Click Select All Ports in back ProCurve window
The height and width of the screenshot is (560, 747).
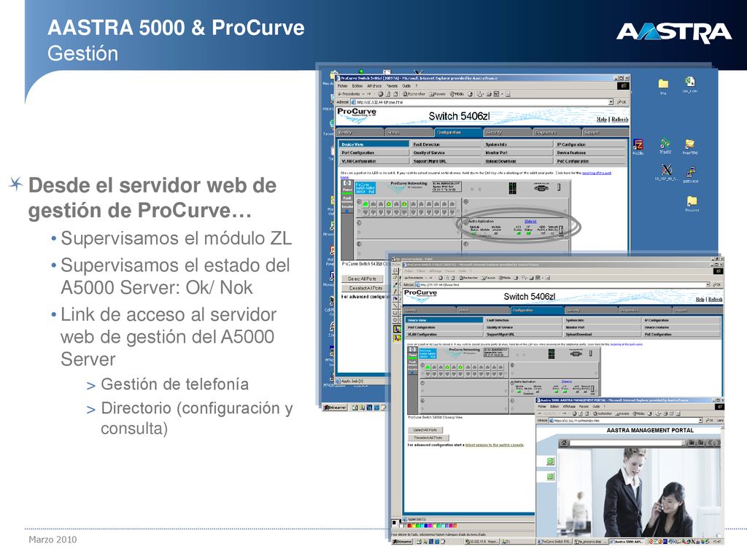click(362, 279)
